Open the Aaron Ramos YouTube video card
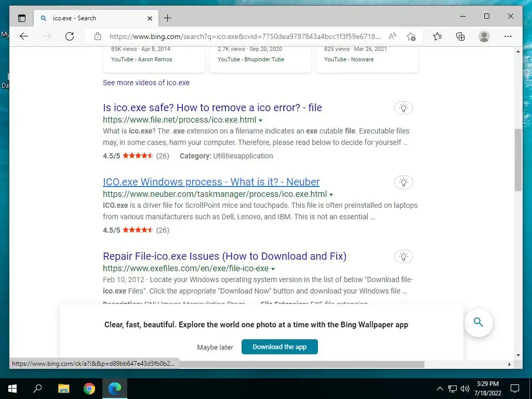 click(x=154, y=59)
